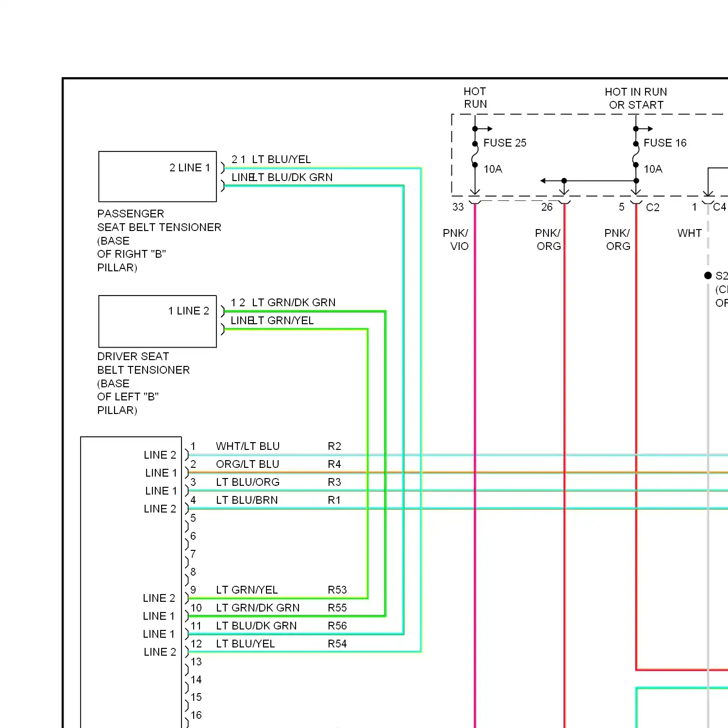Click the 10A rating under FUSE 25
The width and height of the screenshot is (728, 728).
click(x=493, y=169)
